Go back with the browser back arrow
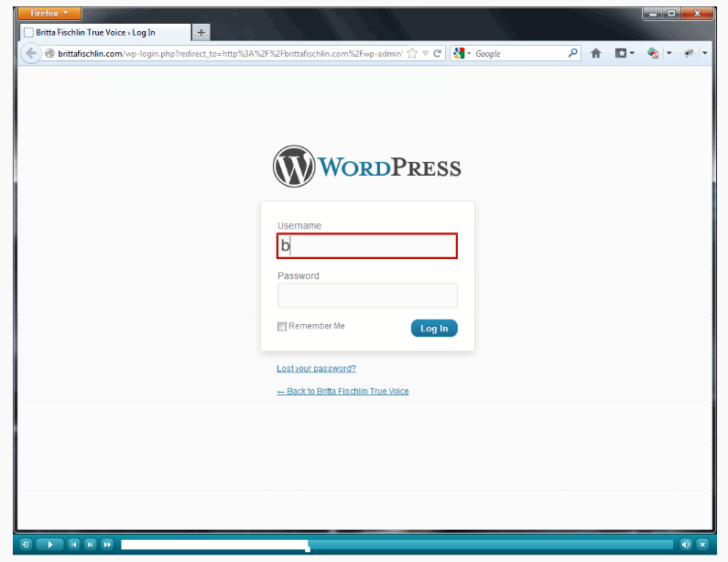 31,53
